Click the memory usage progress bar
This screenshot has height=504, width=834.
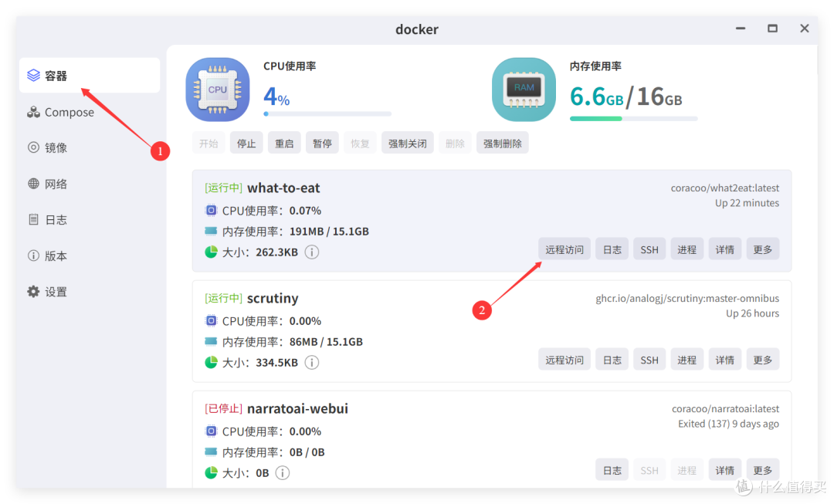pyautogui.click(x=633, y=119)
